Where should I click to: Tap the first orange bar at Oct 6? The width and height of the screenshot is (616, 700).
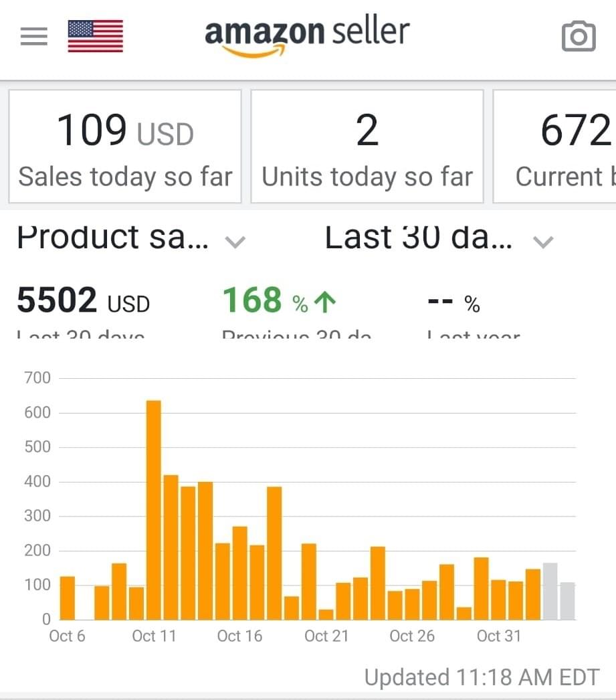click(x=68, y=598)
